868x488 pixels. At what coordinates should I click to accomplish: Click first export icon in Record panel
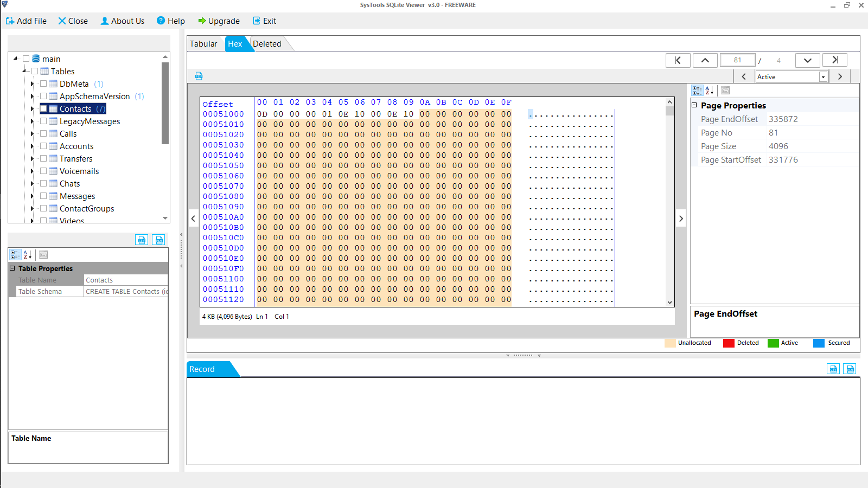(x=833, y=369)
